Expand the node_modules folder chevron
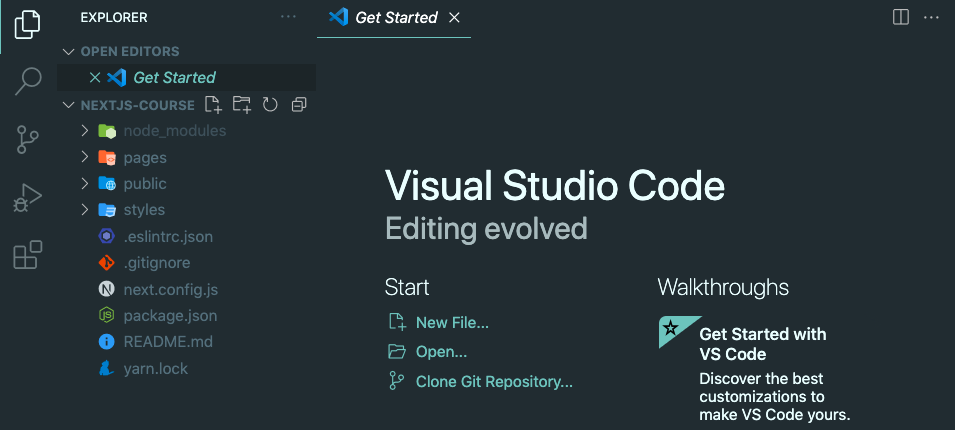The height and width of the screenshot is (430, 955). point(85,130)
